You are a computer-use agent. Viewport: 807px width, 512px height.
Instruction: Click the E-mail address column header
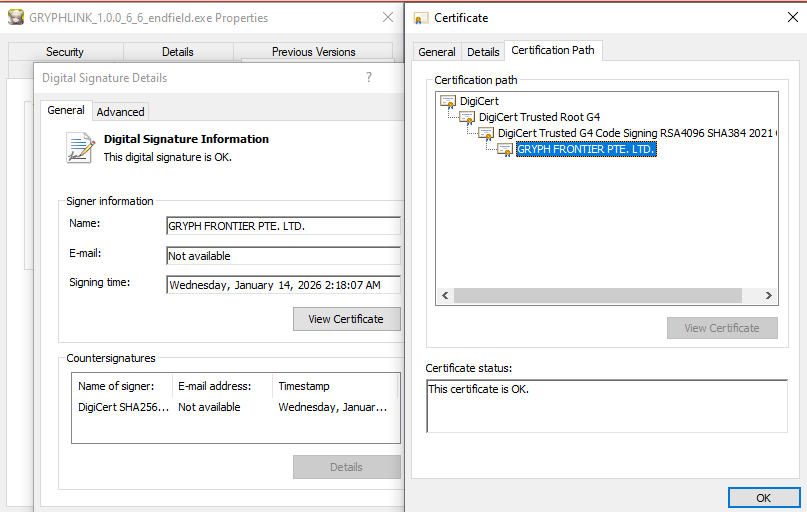pos(222,386)
